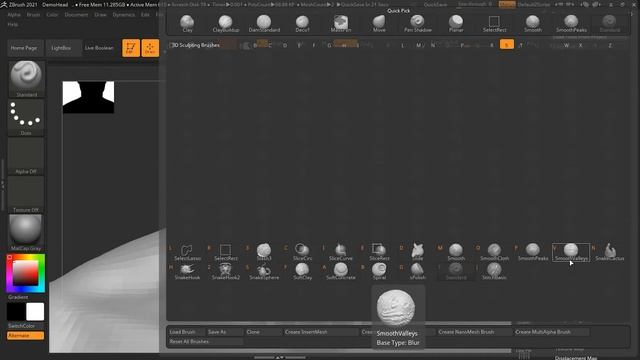Open the Help menu
Image resolution: width=640 pixels, height=360 pixels.
13,24
